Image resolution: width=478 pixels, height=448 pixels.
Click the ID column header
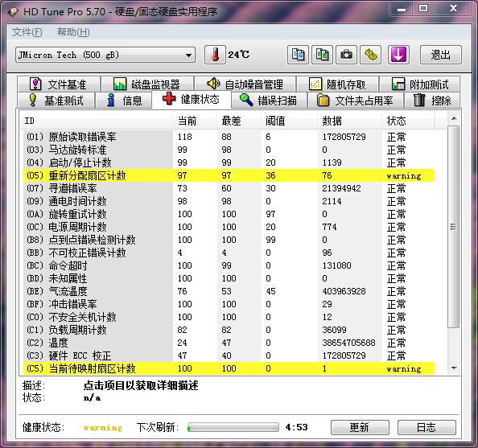click(x=97, y=121)
